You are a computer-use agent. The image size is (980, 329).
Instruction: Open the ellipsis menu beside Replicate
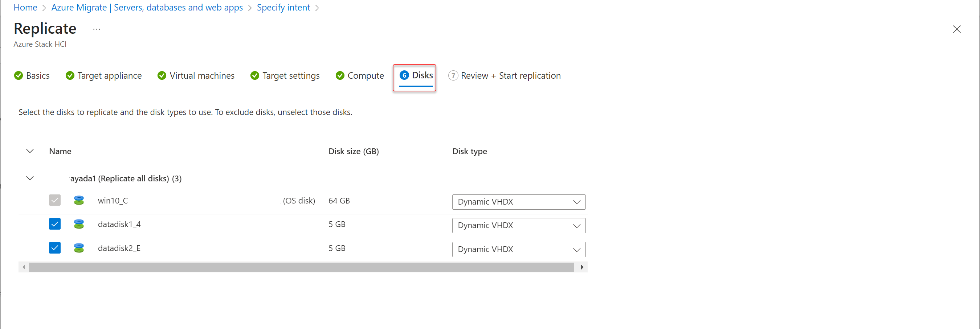pos(97,29)
